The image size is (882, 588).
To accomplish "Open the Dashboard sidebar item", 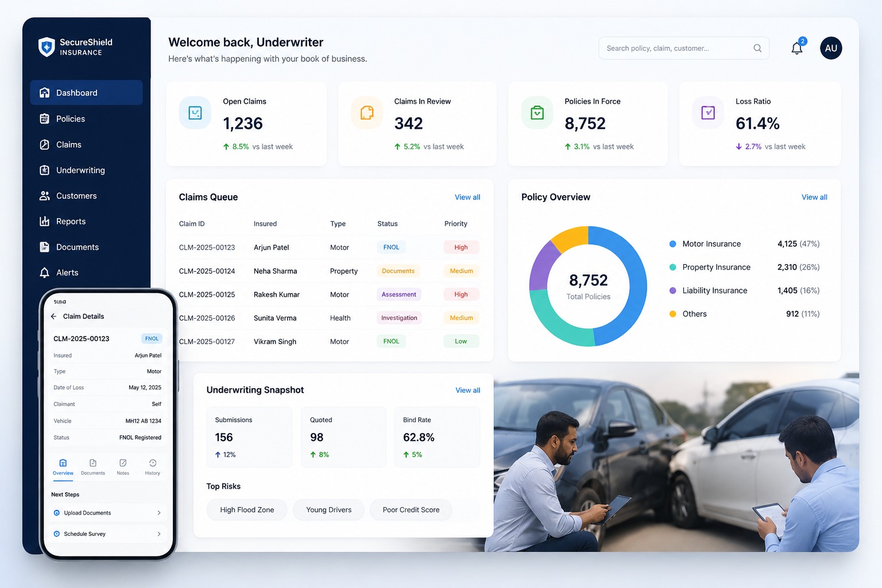I will pos(86,92).
